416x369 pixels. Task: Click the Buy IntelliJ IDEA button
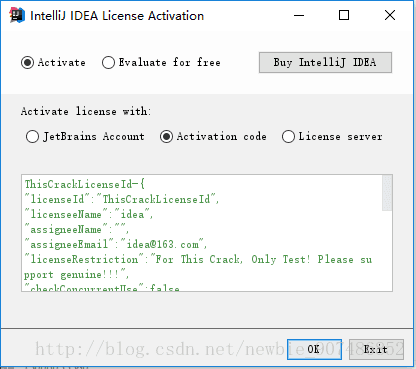pos(325,62)
